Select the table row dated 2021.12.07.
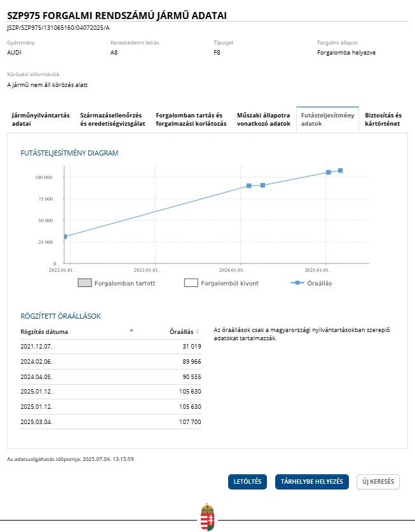Image resolution: width=415 pixels, height=532 pixels. 111,347
